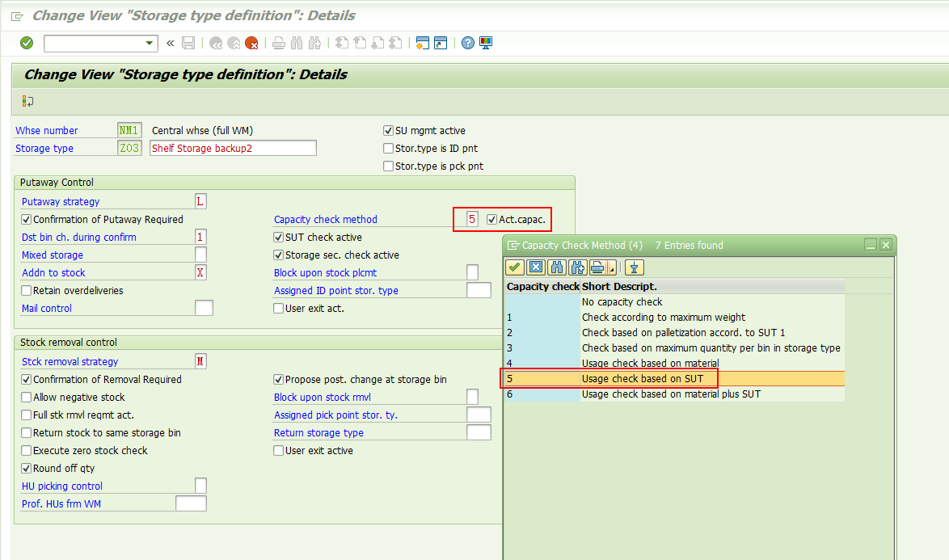Select 'Usage check based on SUT' entry

click(x=675, y=378)
